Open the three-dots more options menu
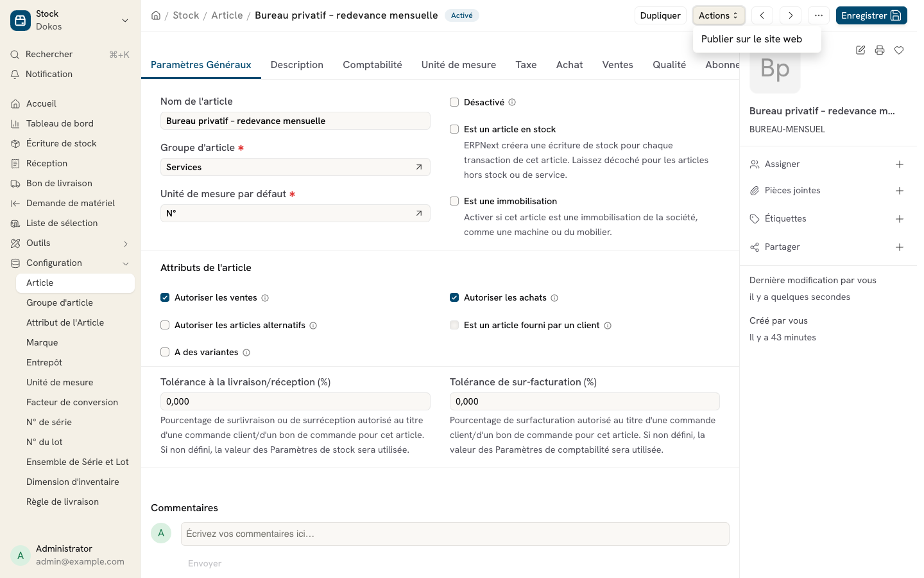The image size is (924, 578). (819, 15)
